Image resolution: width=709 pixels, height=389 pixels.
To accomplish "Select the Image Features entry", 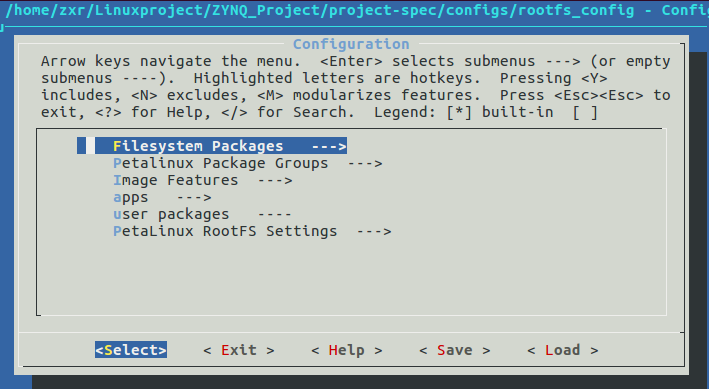I will point(203,180).
